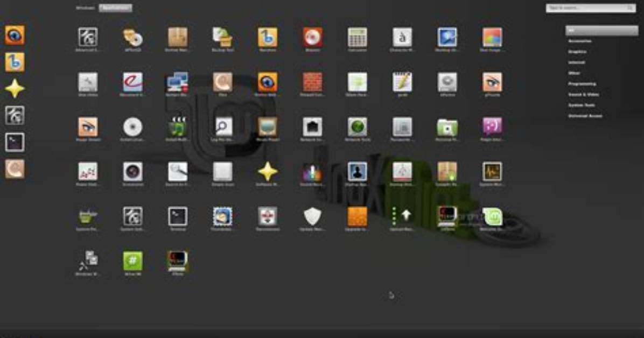Open Disk Utility wrench icon
Screen dimensions: 644x338
pos(88,82)
